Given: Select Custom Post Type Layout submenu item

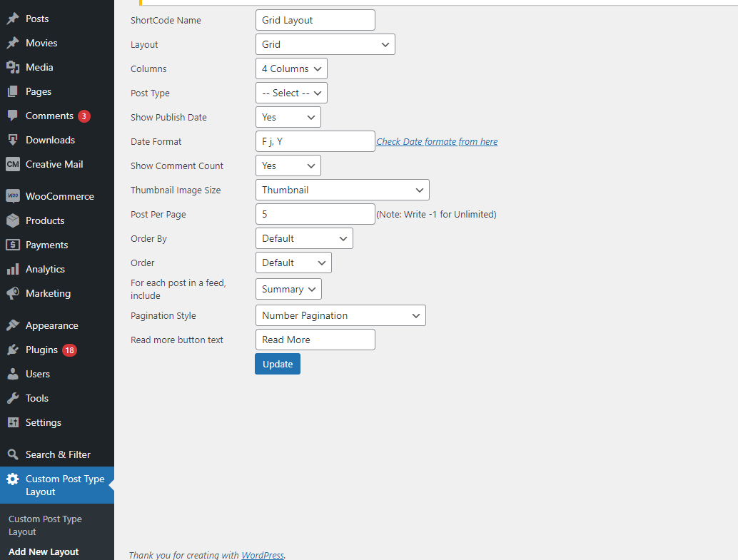Looking at the screenshot, I should 45,525.
